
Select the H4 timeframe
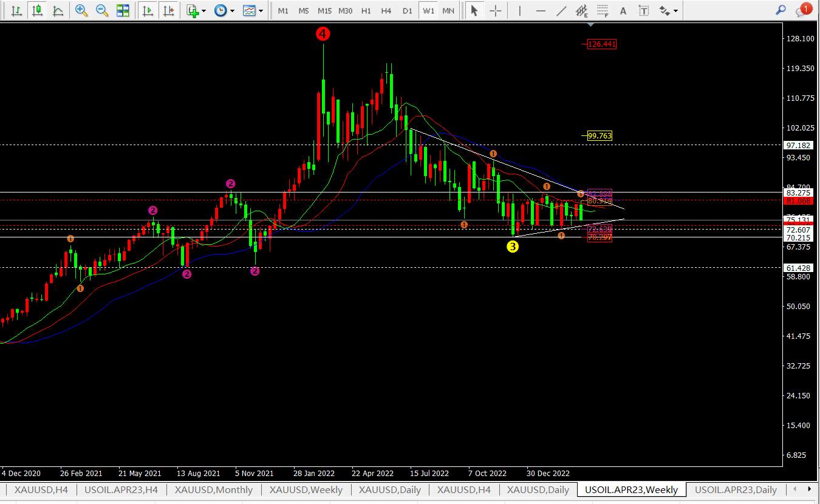386,11
